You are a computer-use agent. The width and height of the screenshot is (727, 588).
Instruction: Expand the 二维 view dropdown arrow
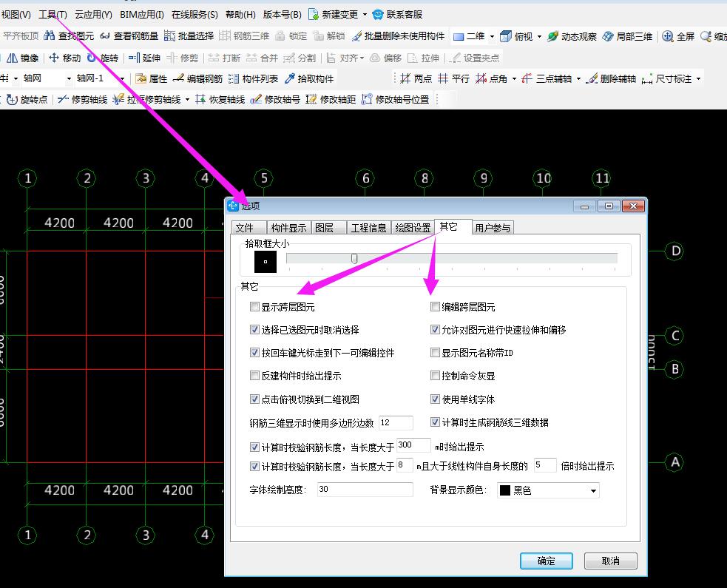pos(492,36)
